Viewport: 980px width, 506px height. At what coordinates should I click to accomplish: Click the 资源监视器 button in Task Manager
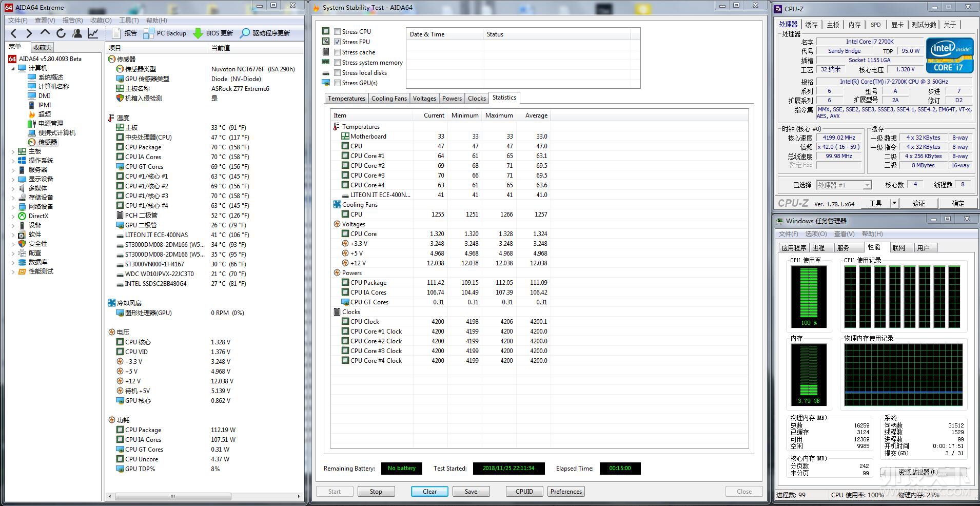coord(924,472)
